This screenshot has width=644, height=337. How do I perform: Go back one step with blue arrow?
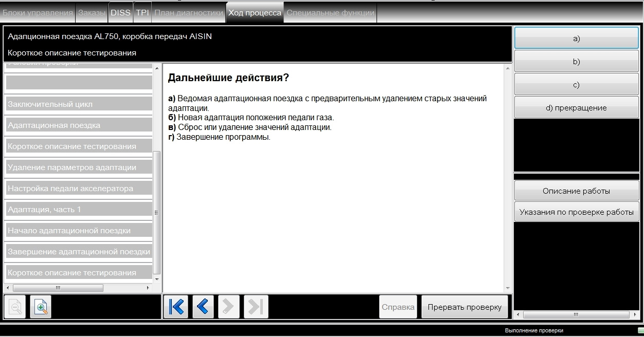pyautogui.click(x=203, y=307)
